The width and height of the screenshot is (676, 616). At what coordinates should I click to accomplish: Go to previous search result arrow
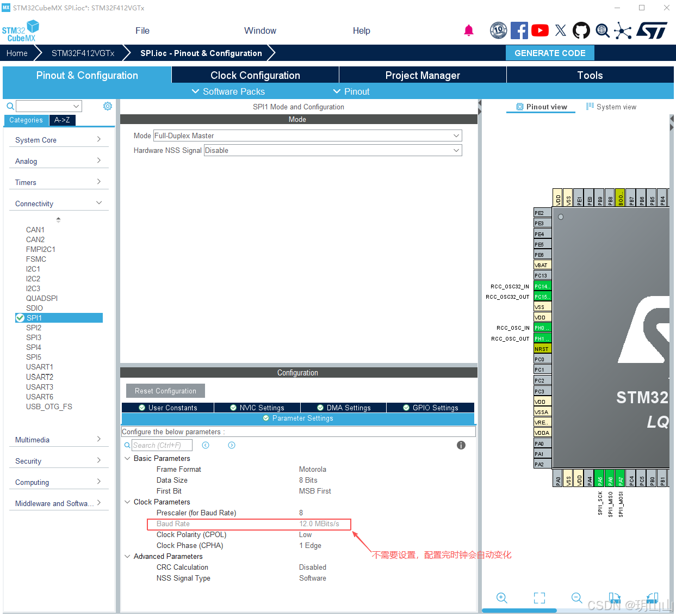click(x=206, y=445)
